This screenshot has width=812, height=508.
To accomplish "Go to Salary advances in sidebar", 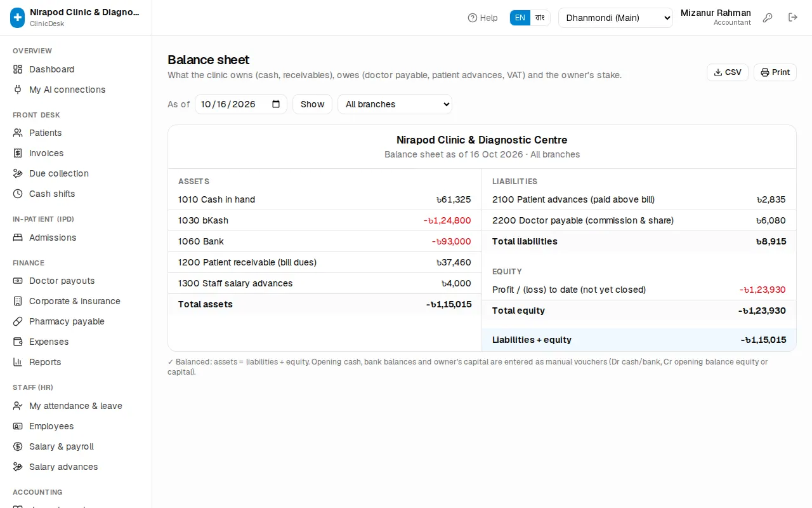I will point(75,467).
